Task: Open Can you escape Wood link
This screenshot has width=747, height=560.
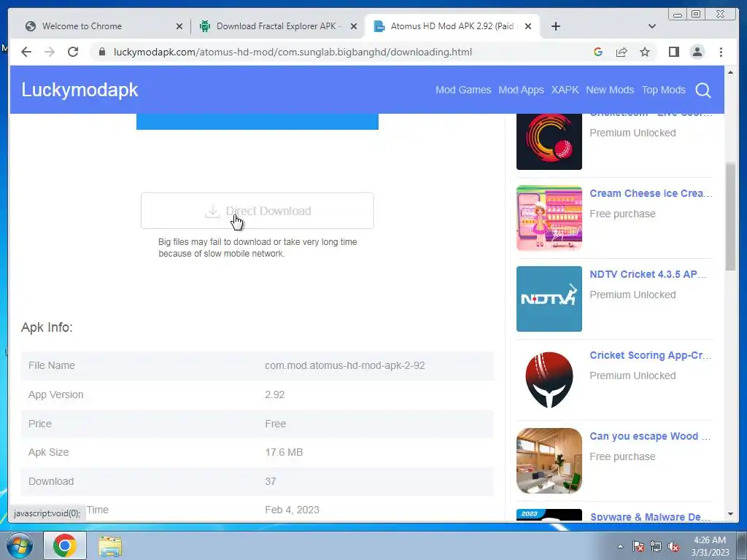Action: click(x=650, y=436)
